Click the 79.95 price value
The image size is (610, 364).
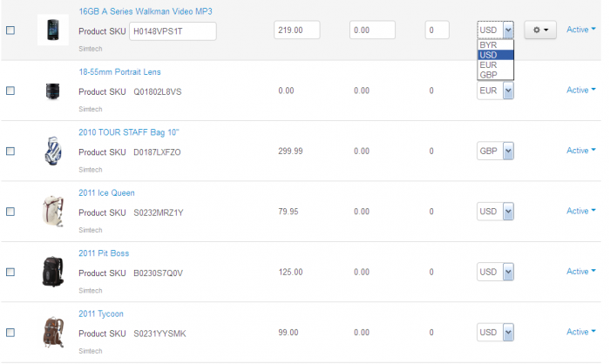pyautogui.click(x=288, y=212)
